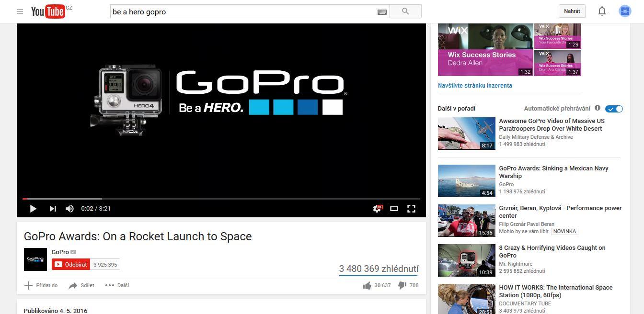Viewport: 644px width, 314px height.
Task: Mute the video volume
Action: pyautogui.click(x=69, y=209)
